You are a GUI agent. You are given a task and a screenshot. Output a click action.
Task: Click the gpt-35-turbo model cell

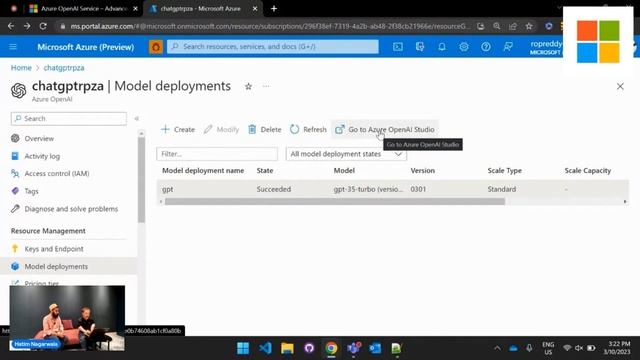click(368, 189)
